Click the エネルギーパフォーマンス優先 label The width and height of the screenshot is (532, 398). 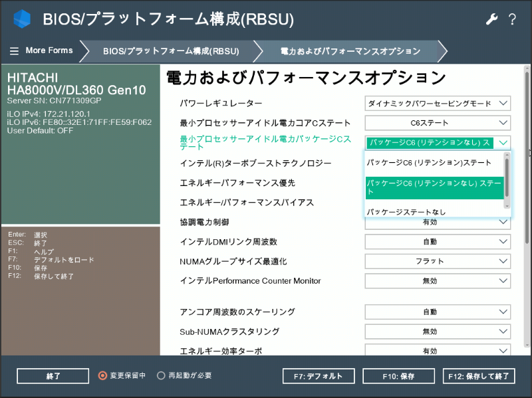point(237,183)
